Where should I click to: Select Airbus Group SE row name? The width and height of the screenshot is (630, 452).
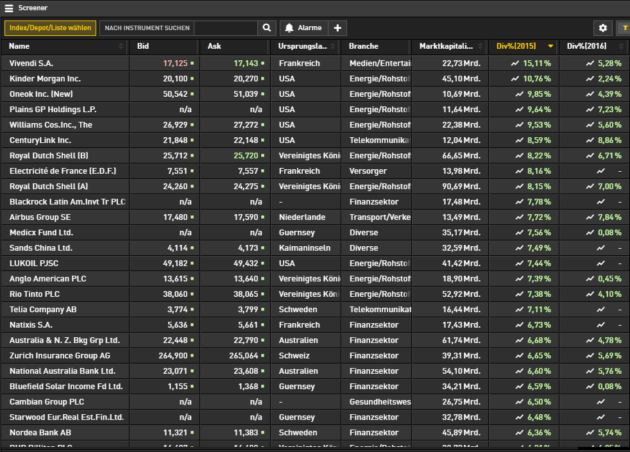click(x=40, y=217)
